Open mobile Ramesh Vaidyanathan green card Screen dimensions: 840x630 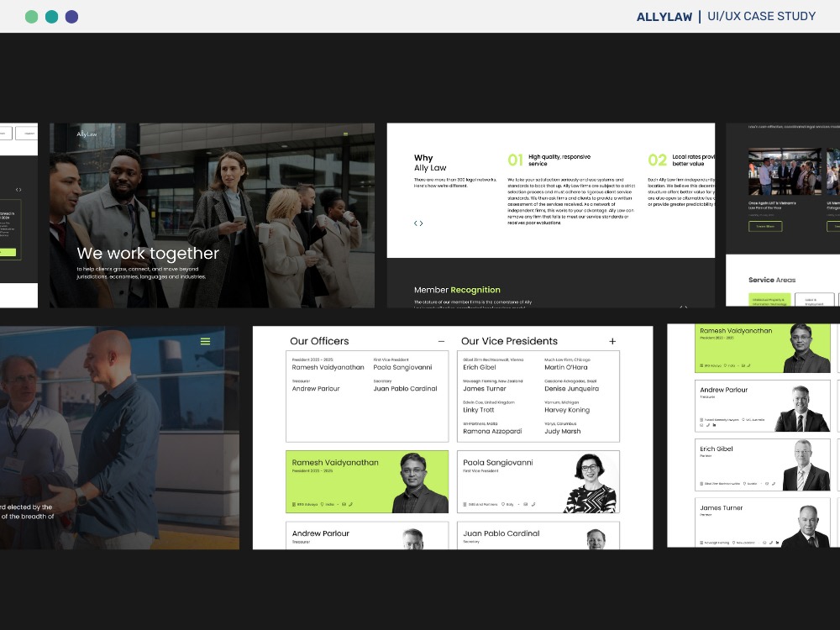click(763, 349)
